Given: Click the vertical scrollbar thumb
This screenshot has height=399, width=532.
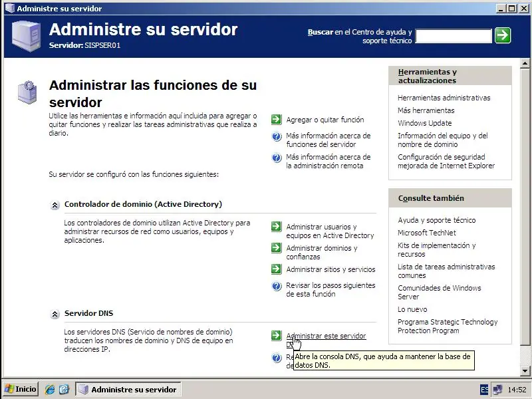Looking at the screenshot, I should [x=525, y=207].
